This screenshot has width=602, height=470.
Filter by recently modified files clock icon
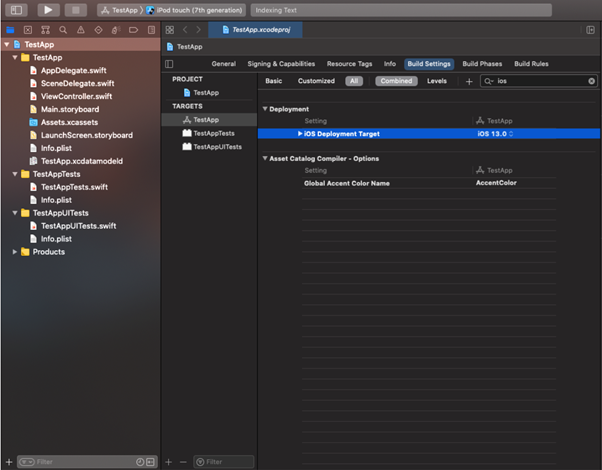[x=140, y=462]
